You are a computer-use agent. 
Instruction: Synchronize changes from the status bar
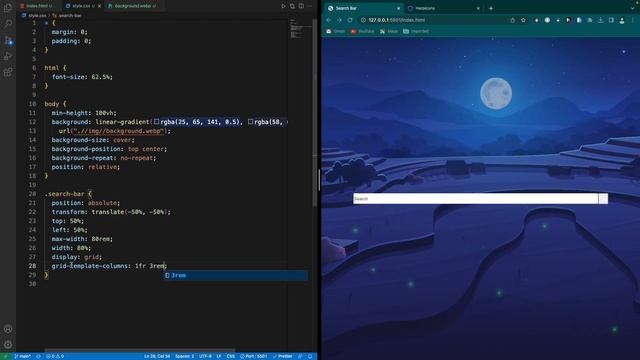(38, 356)
